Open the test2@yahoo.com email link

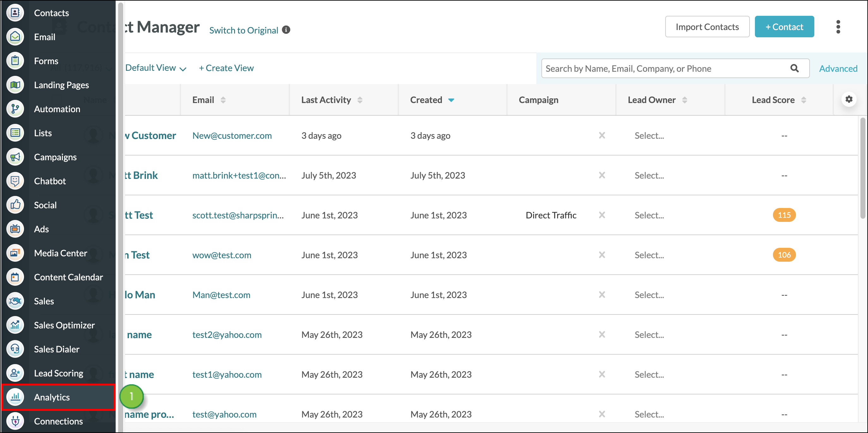pos(227,334)
